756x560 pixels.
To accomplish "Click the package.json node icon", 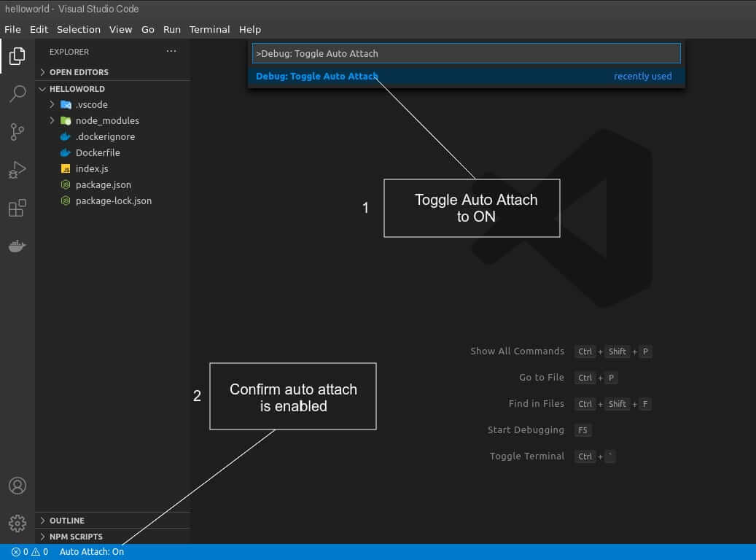I will [66, 184].
